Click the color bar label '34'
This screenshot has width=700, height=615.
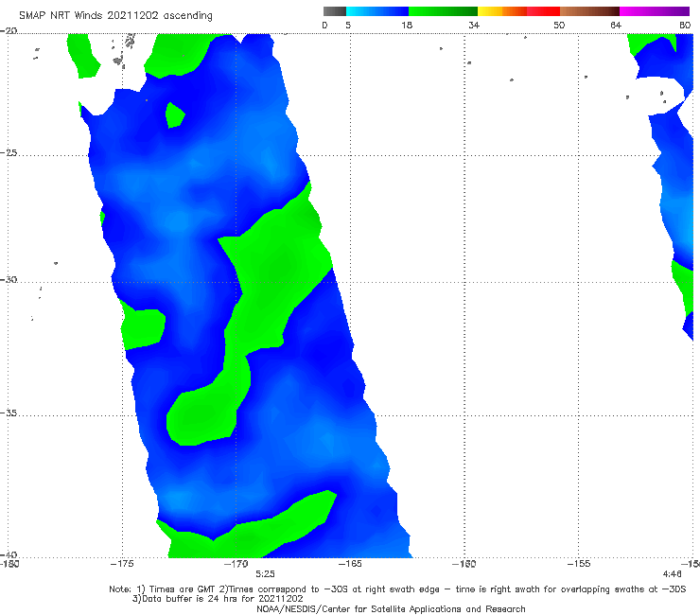[474, 25]
